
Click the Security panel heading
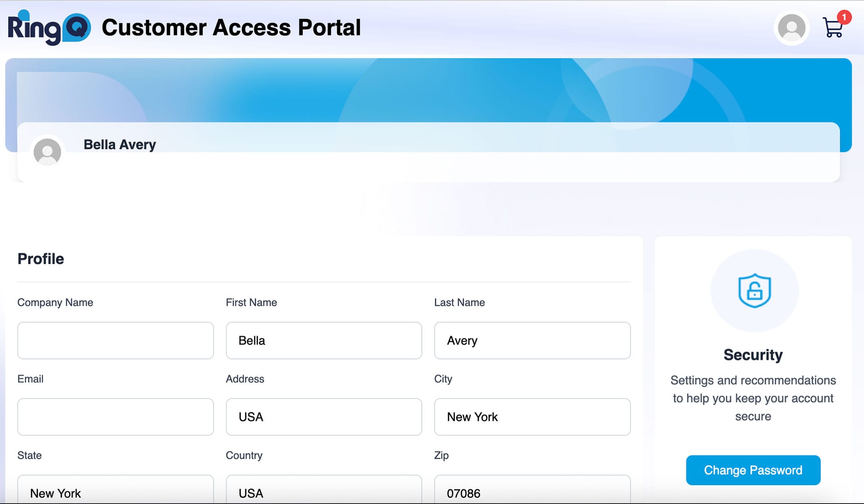click(753, 355)
